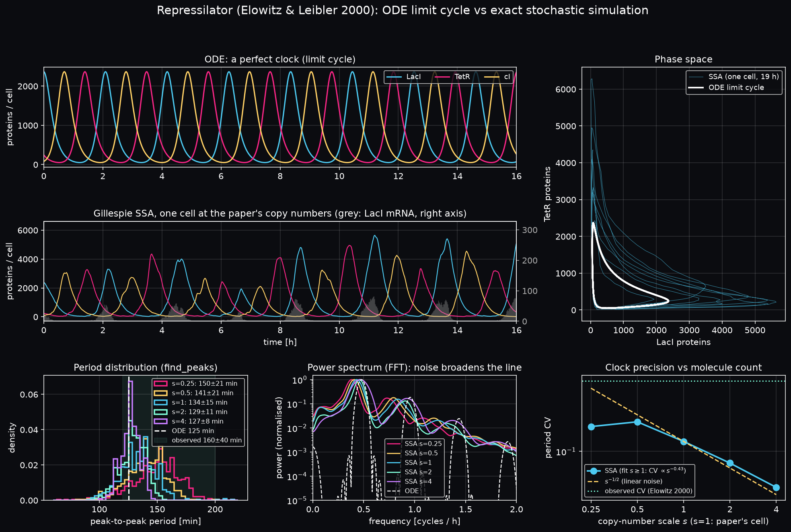
Task: Click 'ODE' entry in power spectrum legend
Action: pyautogui.click(x=403, y=491)
